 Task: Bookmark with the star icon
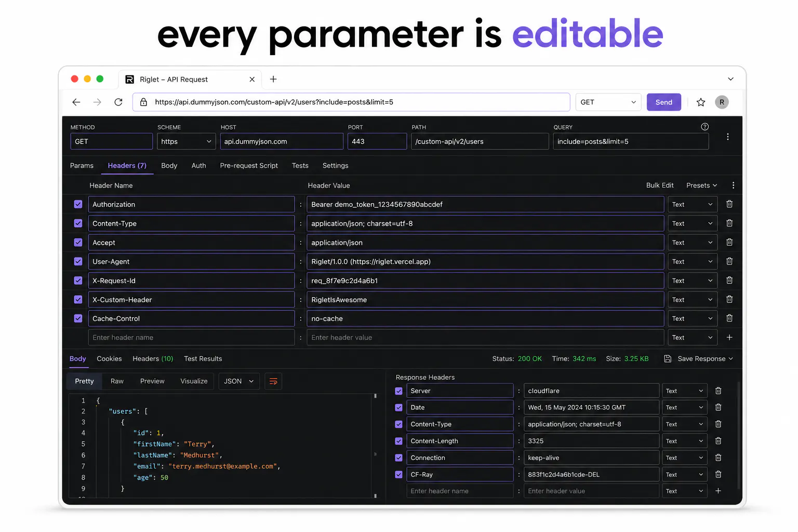coord(701,102)
